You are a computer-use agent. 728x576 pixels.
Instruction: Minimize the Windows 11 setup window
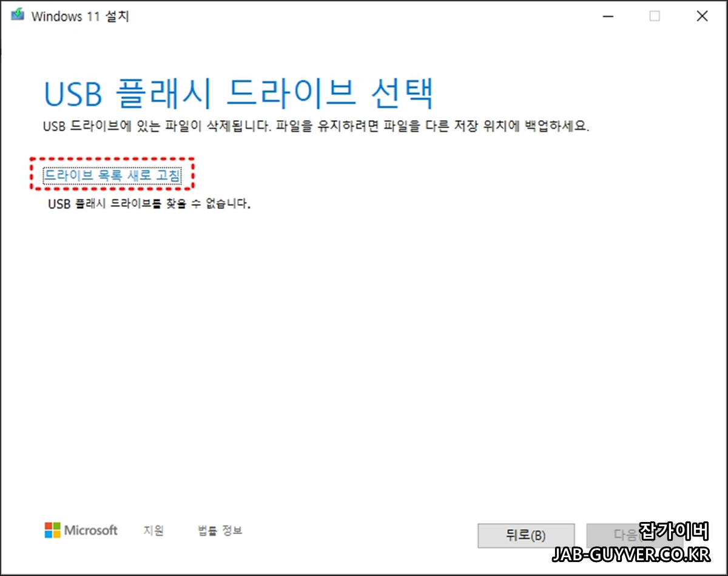(607, 16)
